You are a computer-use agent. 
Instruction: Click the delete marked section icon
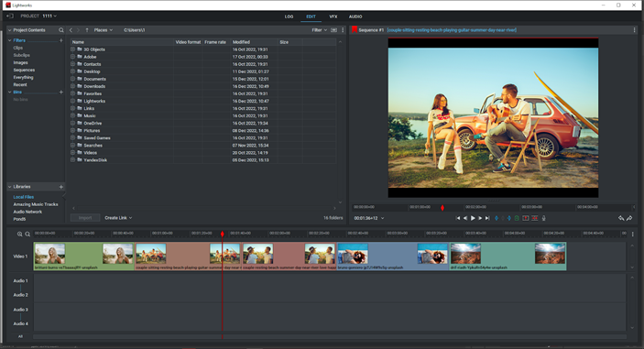534,218
